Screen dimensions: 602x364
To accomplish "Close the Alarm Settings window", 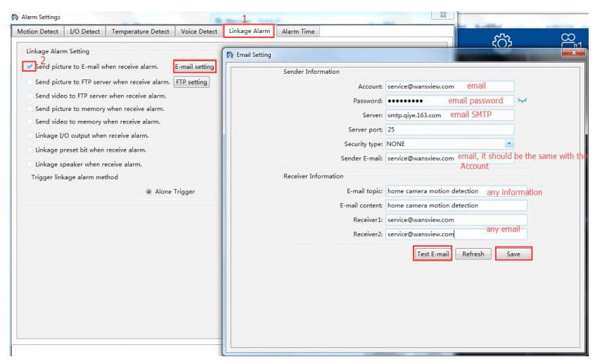I will (442, 15).
